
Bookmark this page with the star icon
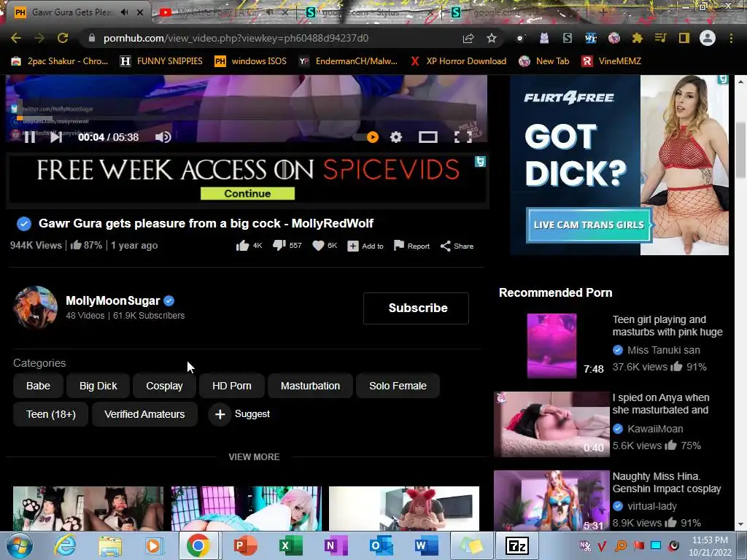tap(492, 38)
